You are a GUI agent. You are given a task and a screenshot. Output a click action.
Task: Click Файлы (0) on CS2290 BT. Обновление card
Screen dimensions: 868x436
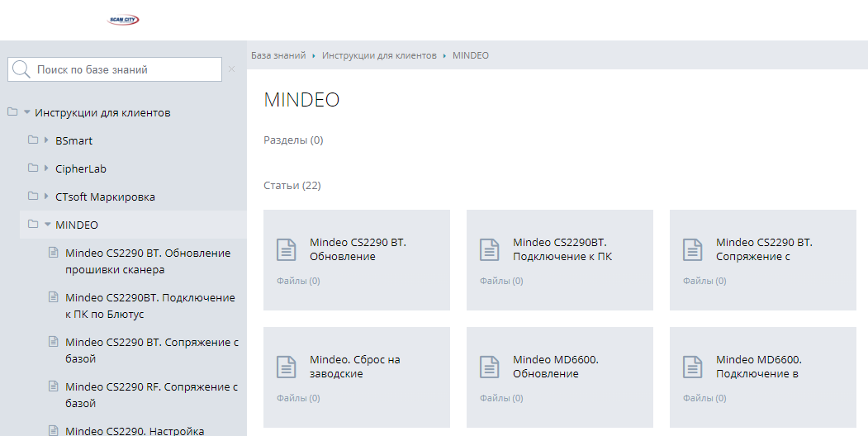click(x=298, y=281)
